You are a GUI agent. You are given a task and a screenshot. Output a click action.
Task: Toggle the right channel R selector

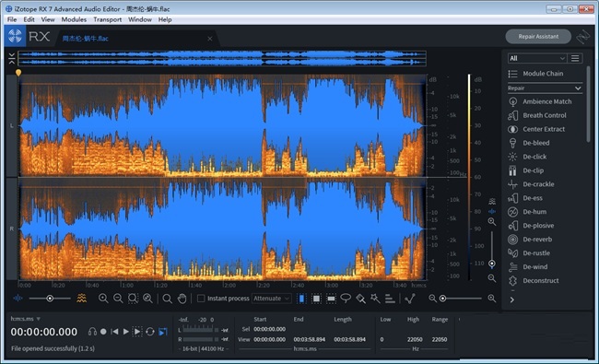(x=12, y=229)
